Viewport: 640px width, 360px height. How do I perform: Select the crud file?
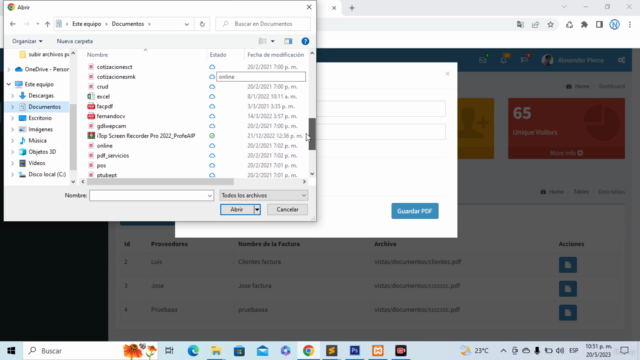pyautogui.click(x=102, y=87)
